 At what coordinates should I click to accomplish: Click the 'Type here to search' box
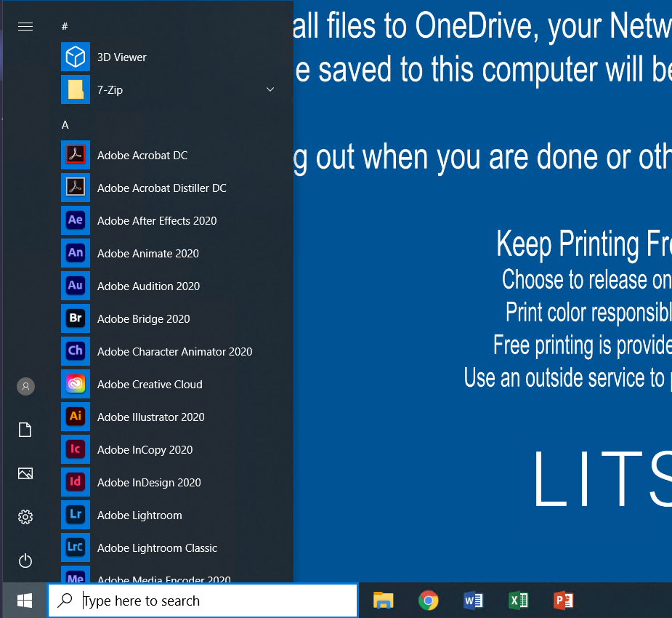coord(203,601)
